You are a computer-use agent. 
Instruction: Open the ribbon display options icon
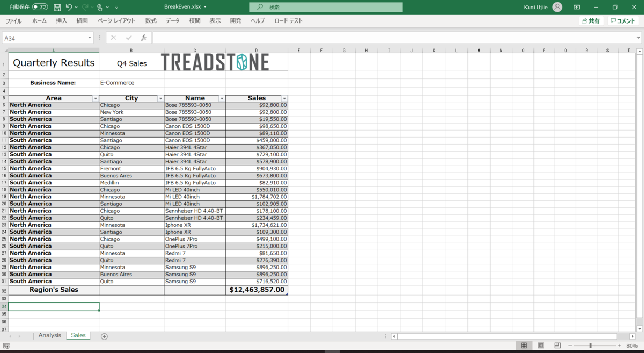pos(576,7)
